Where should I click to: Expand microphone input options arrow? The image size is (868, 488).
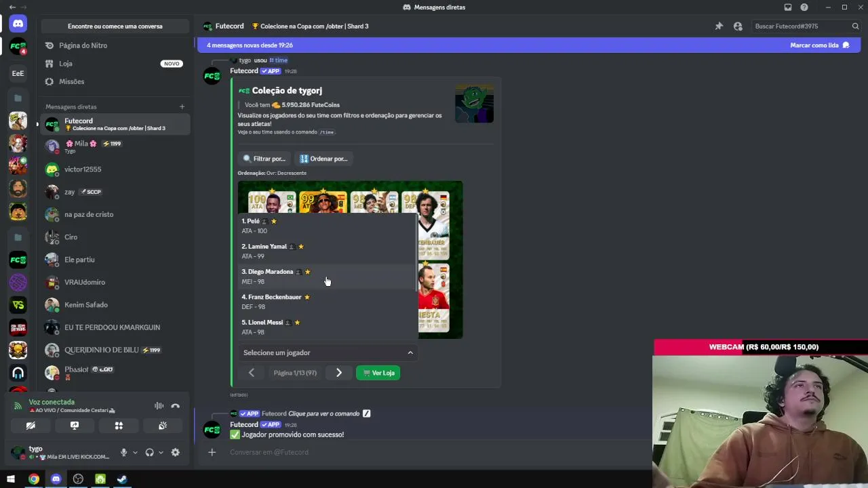(x=135, y=453)
